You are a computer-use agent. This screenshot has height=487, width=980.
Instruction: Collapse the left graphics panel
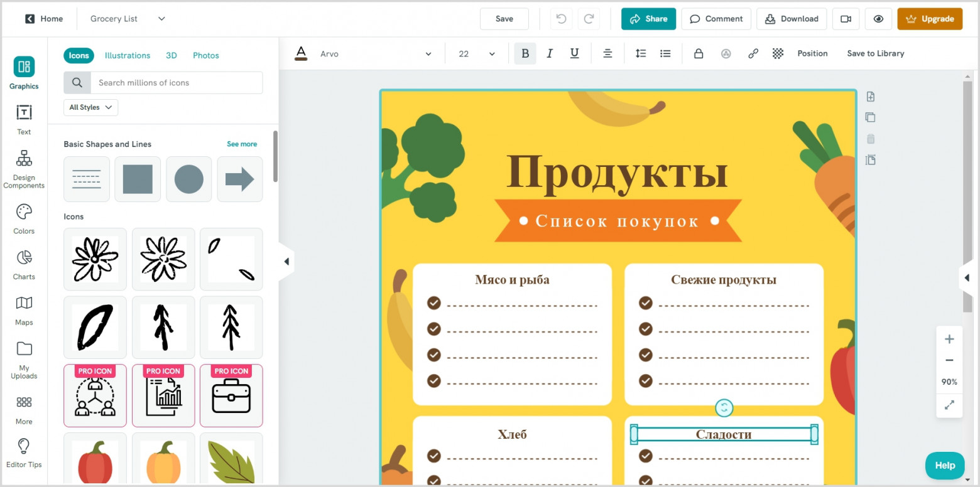(286, 262)
